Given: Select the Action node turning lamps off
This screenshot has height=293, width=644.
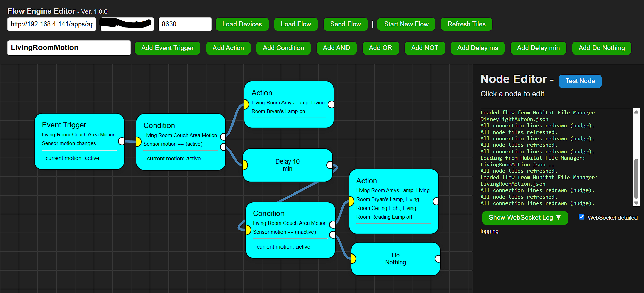Looking at the screenshot, I should coord(394,201).
